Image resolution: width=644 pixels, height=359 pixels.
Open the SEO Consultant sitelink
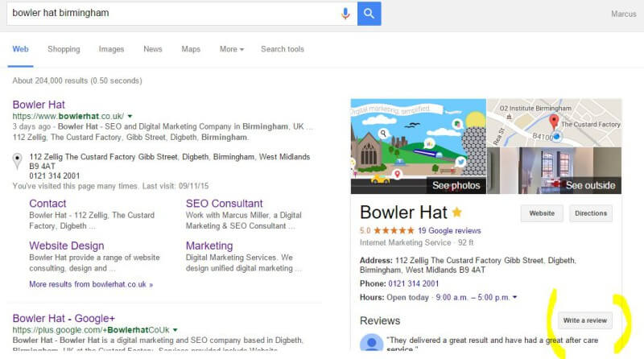click(x=225, y=204)
